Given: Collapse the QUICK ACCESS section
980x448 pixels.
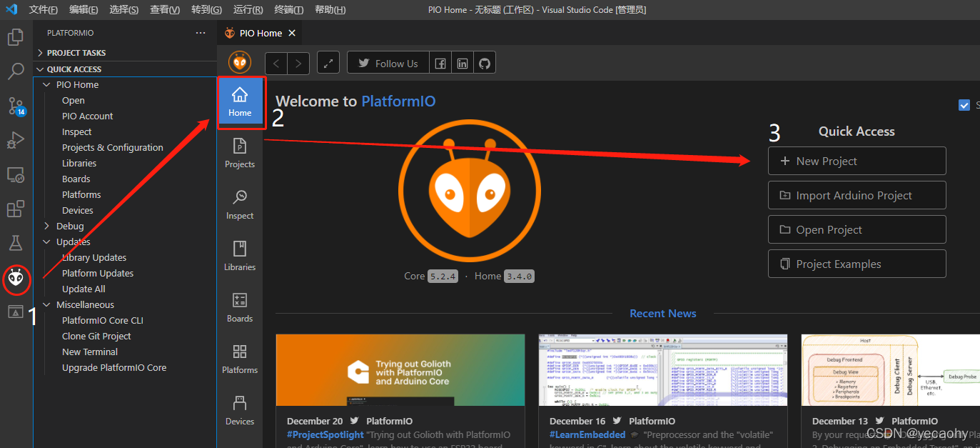Looking at the screenshot, I should [125, 69].
